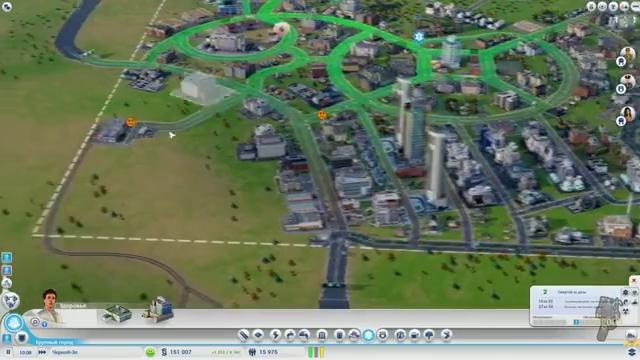Open the Sewage services menu icon
Image resolution: width=640 pixels, height=360 pixels.
point(304,335)
